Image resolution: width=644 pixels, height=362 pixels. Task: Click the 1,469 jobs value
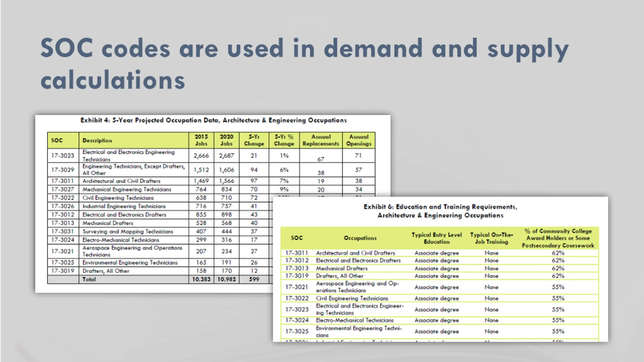pos(201,181)
